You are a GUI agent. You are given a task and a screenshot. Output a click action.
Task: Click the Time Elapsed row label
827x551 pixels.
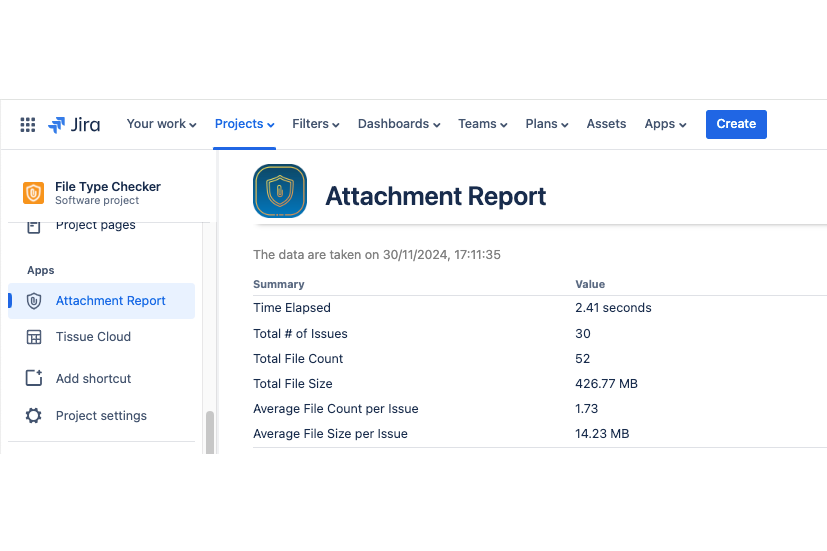pos(292,308)
